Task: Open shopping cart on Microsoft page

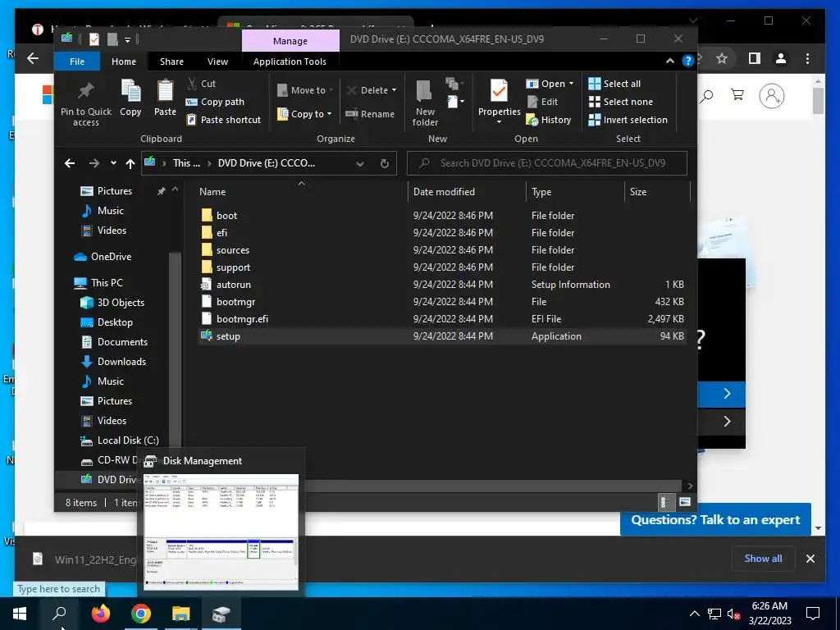Action: pyautogui.click(x=737, y=95)
